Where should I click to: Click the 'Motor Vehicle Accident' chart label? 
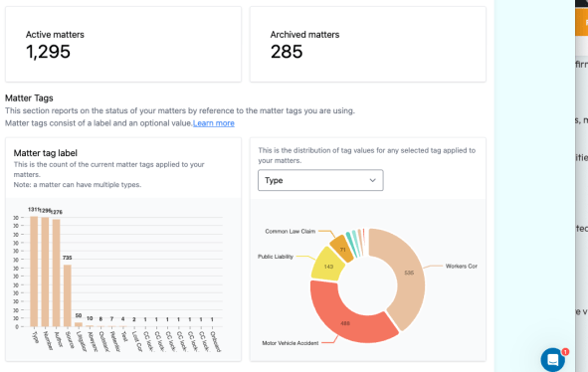(x=291, y=343)
